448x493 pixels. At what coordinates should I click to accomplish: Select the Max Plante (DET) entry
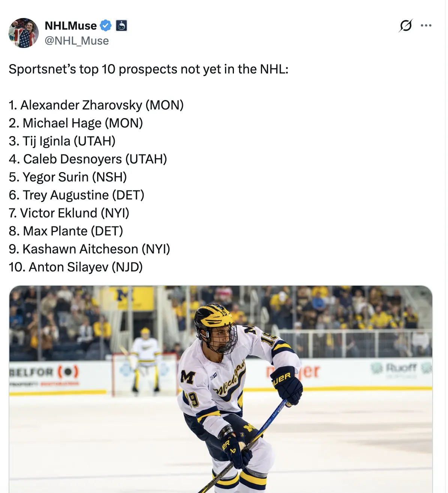pos(66,231)
